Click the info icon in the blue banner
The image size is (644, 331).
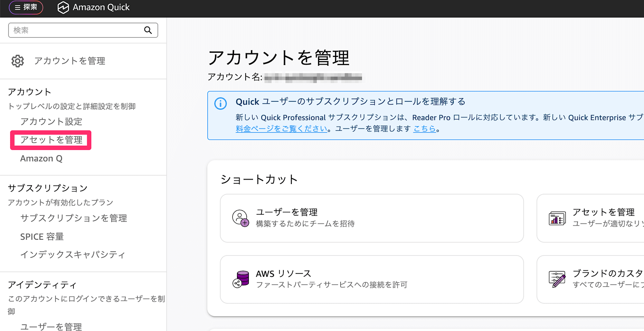pos(221,104)
